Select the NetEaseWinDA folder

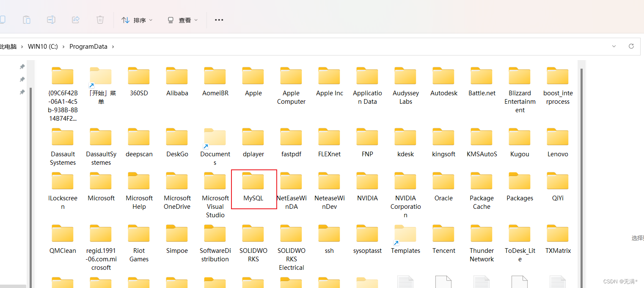(291, 191)
